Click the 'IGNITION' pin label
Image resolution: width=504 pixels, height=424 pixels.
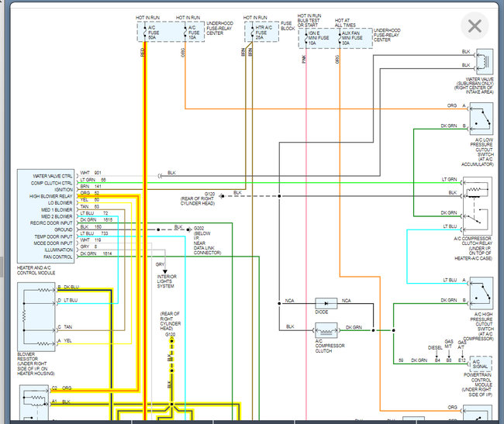[64, 190]
